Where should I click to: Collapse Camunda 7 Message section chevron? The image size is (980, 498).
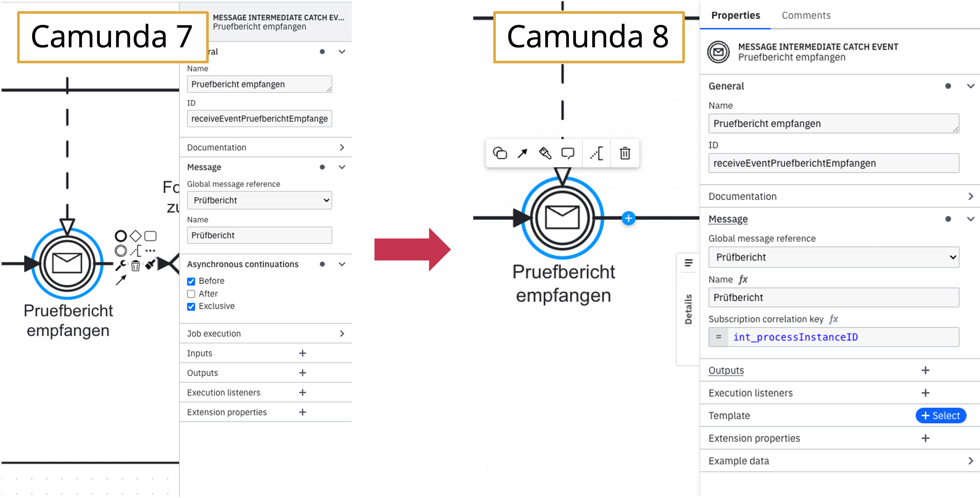pos(342,167)
